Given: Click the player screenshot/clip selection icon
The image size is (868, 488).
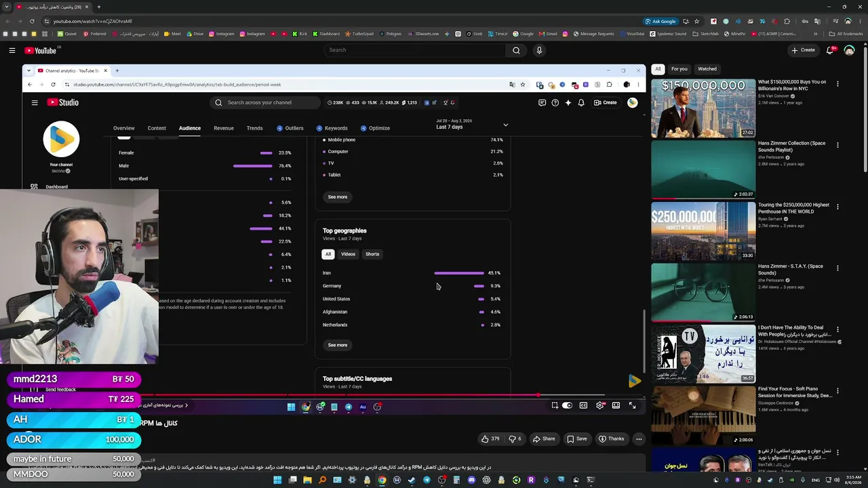Looking at the screenshot, I should 555,405.
